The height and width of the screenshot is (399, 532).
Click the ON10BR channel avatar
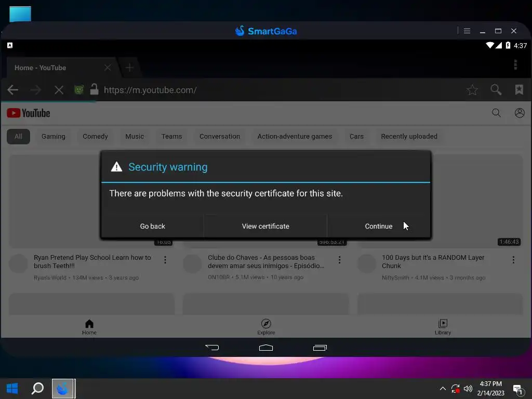(x=192, y=263)
